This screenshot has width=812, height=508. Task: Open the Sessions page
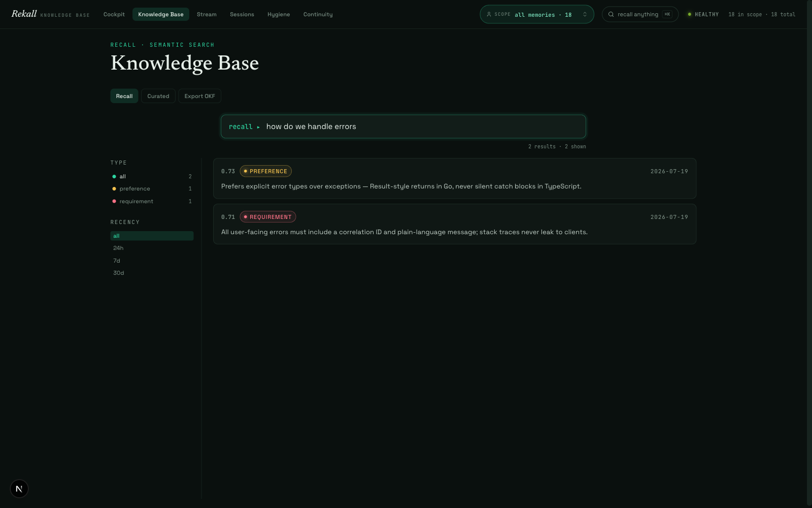pos(242,14)
